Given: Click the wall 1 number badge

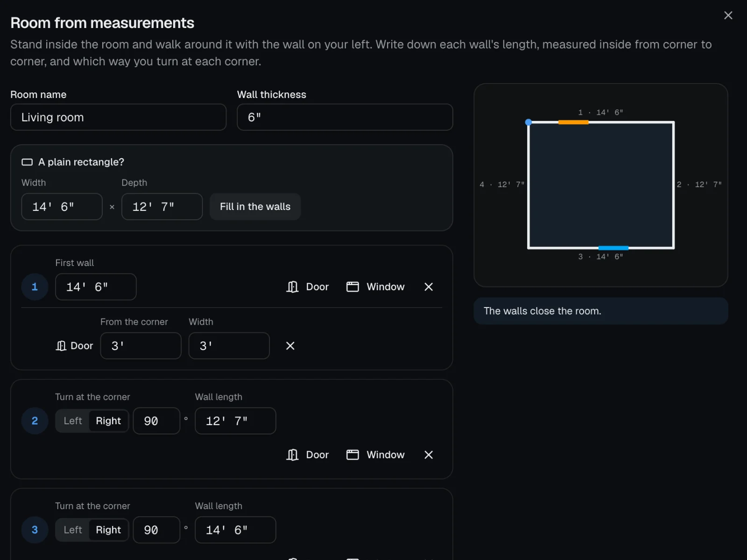Looking at the screenshot, I should [35, 287].
